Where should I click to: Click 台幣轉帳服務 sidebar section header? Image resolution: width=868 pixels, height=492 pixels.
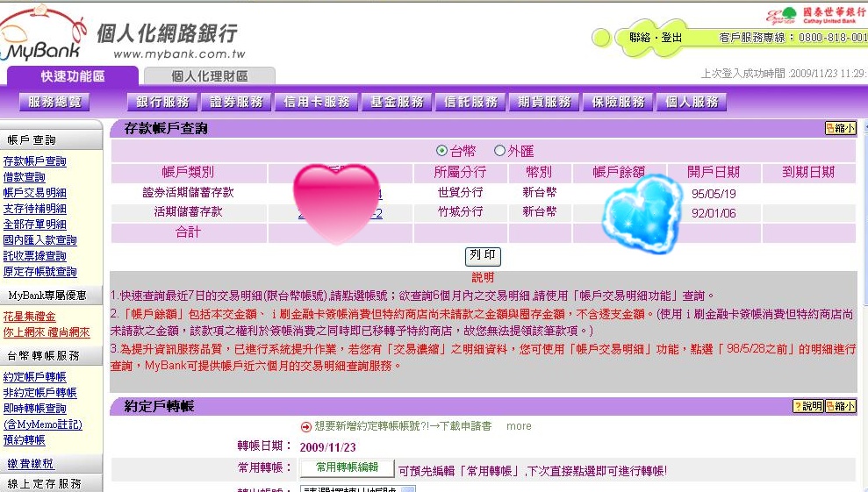coord(44,356)
